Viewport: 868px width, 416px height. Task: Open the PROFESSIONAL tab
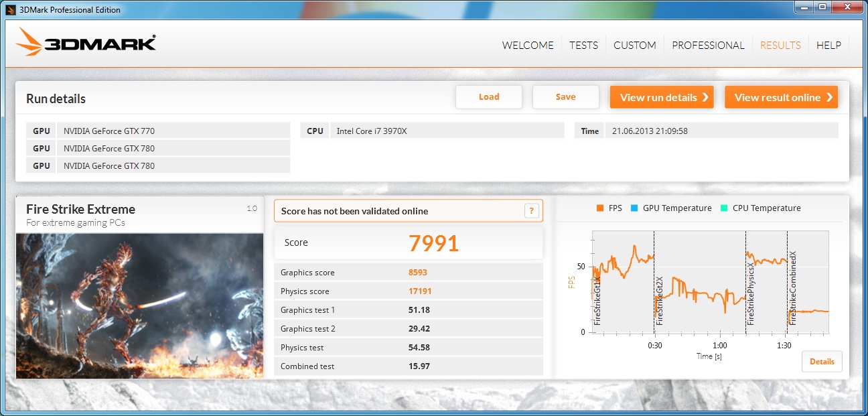708,46
